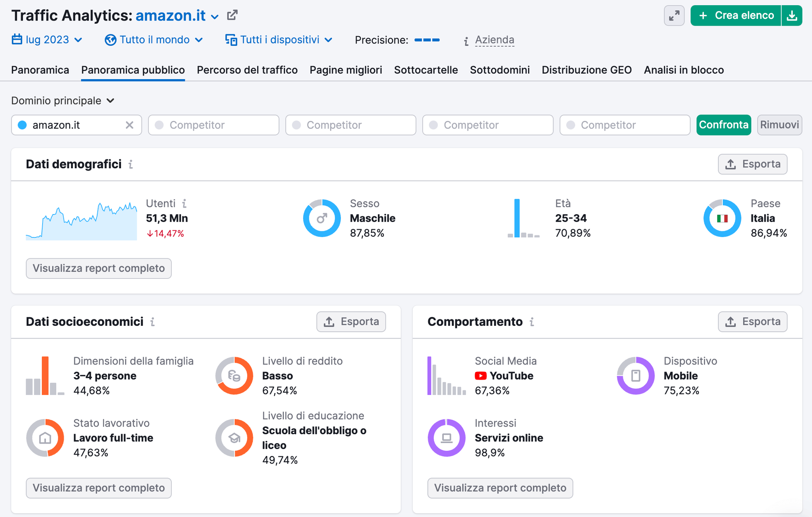
Task: Click the Maschile 87,85% text
Action: coord(373,225)
